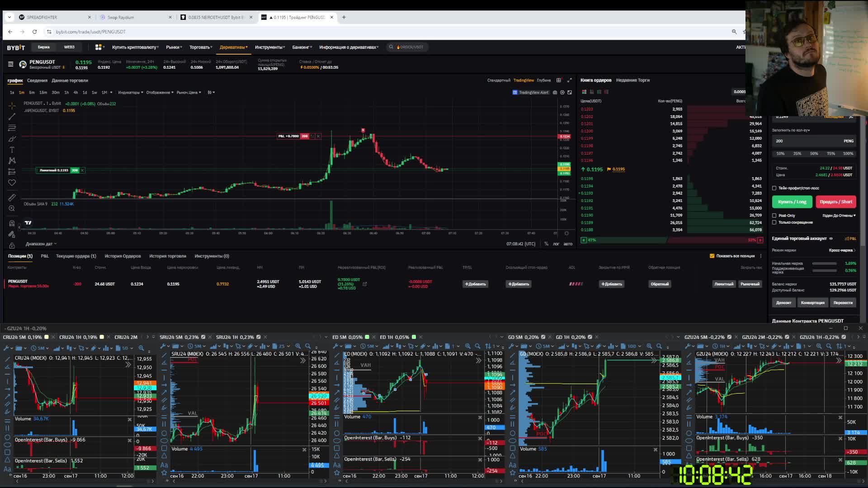Toggle the magnet mode icon
Screen dimensions: 868x488
click(12, 223)
